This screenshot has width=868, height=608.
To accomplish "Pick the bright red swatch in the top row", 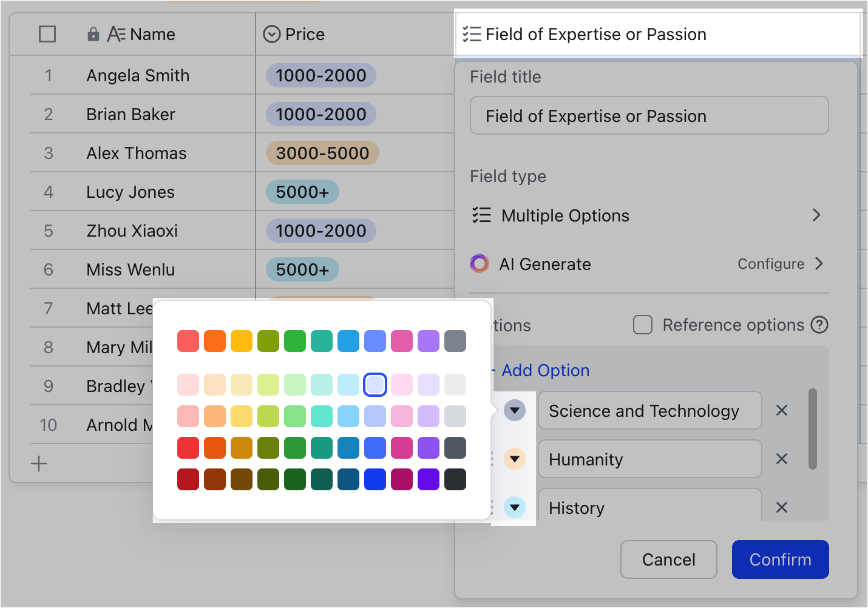I will 188,341.
